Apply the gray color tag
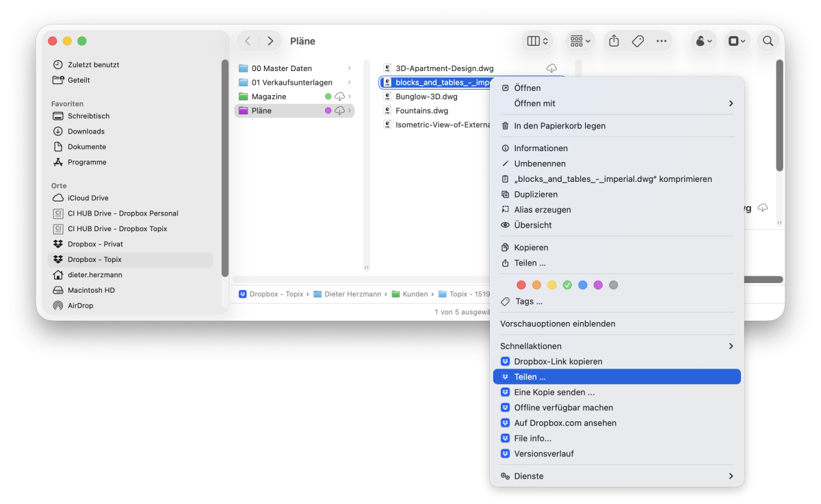The width and height of the screenshot is (821, 504). click(x=613, y=285)
